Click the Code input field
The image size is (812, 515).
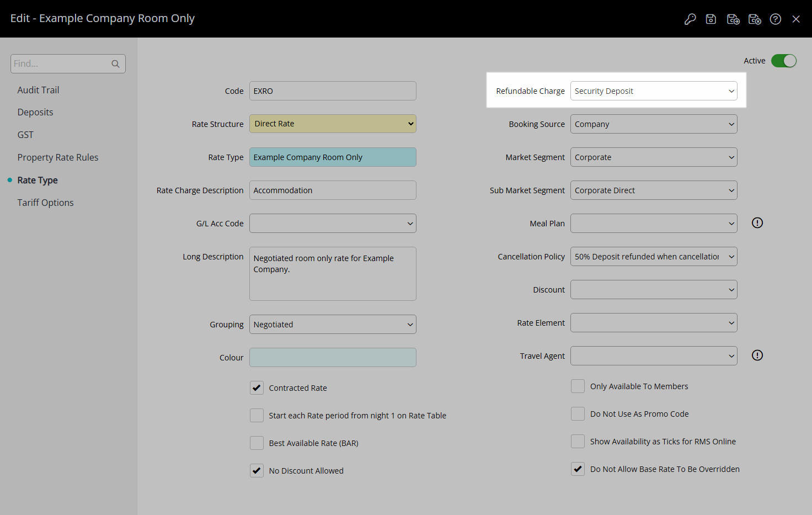coord(333,91)
